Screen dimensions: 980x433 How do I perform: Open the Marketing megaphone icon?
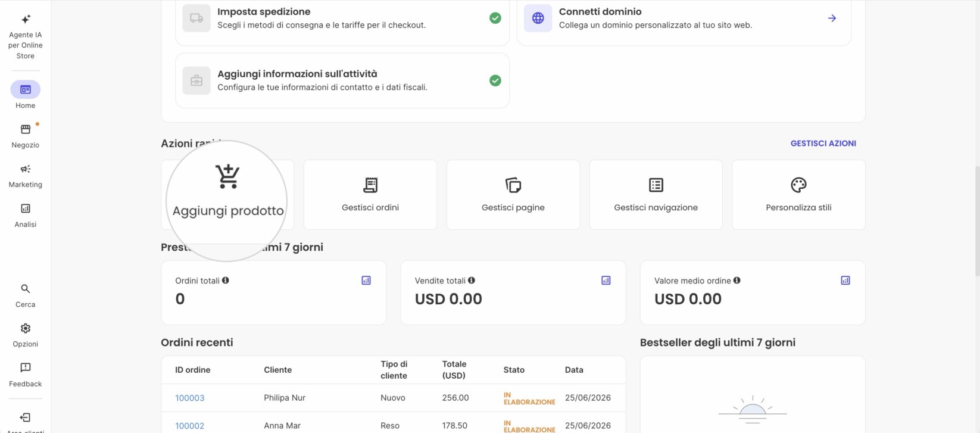click(25, 169)
